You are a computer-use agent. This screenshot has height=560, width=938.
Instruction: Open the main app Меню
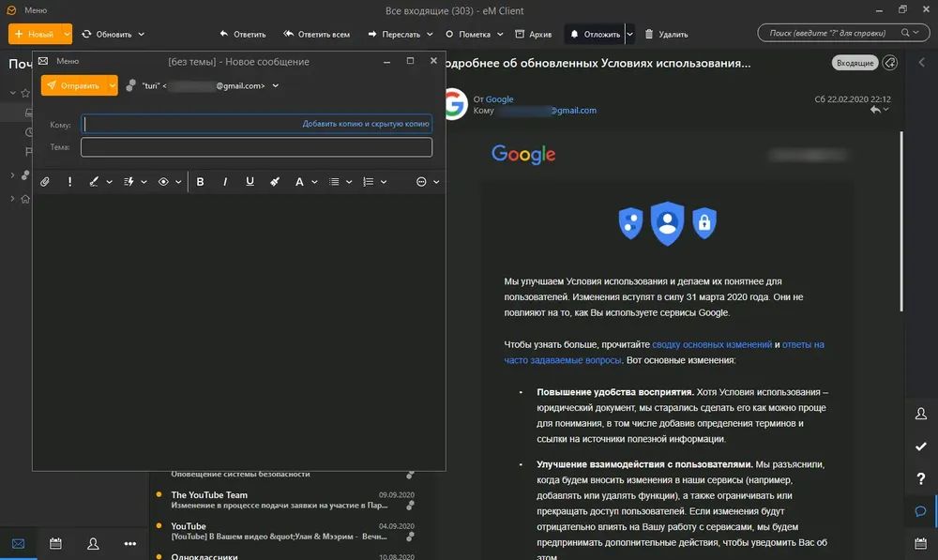[36, 10]
